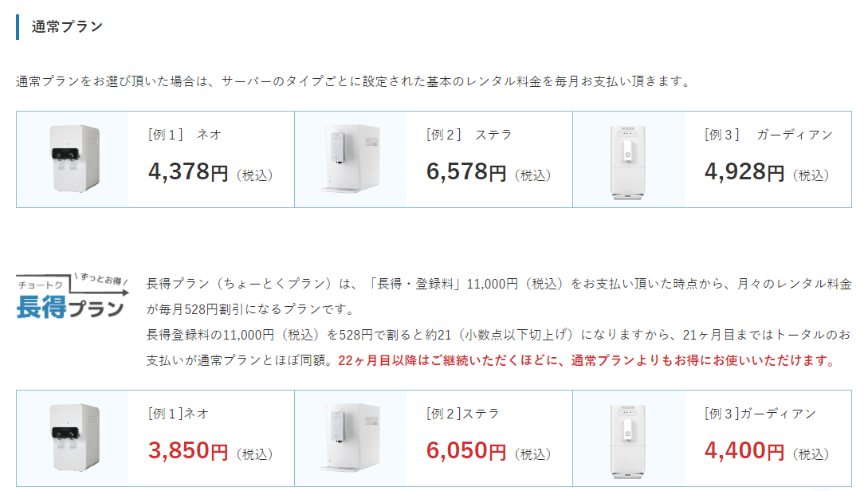The height and width of the screenshot is (491, 868).
Task: Click the blue bar beside 通常プラン heading
Action: click(x=18, y=27)
